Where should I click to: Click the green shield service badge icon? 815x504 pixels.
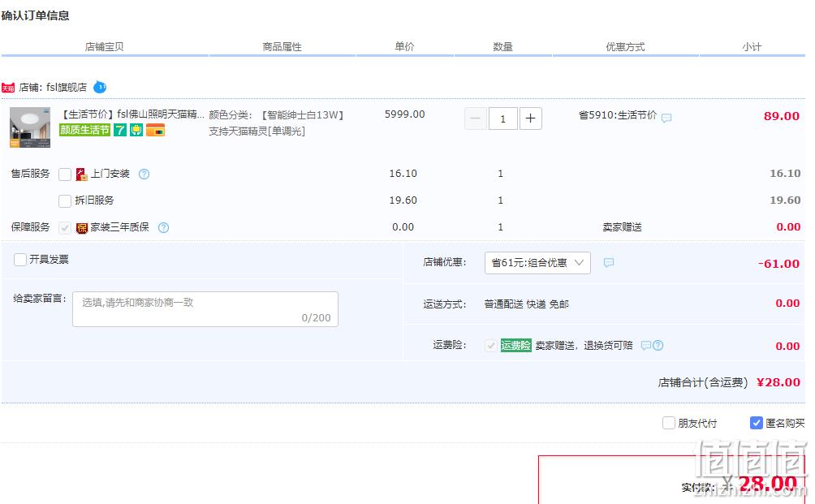(x=136, y=130)
